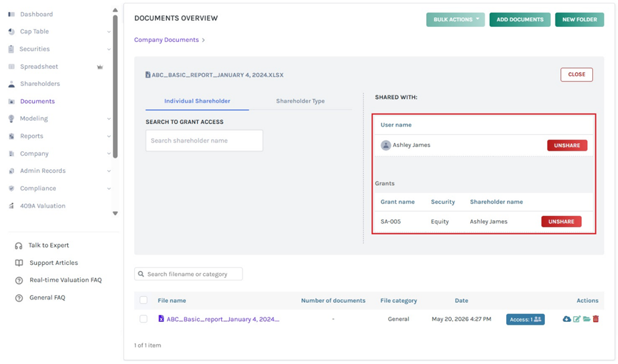Edit the ABC_Basic_report file via pencil icon
Viewport: 618px width, 364px height.
(x=577, y=319)
